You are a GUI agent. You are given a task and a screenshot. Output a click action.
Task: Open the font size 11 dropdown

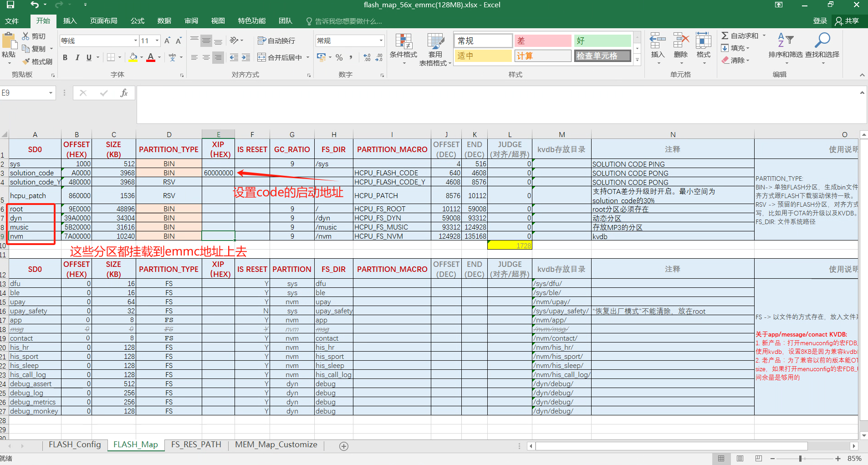(x=157, y=41)
